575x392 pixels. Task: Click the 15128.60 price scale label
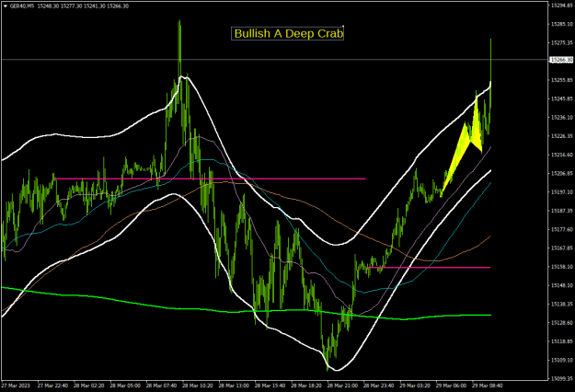pyautogui.click(x=561, y=323)
